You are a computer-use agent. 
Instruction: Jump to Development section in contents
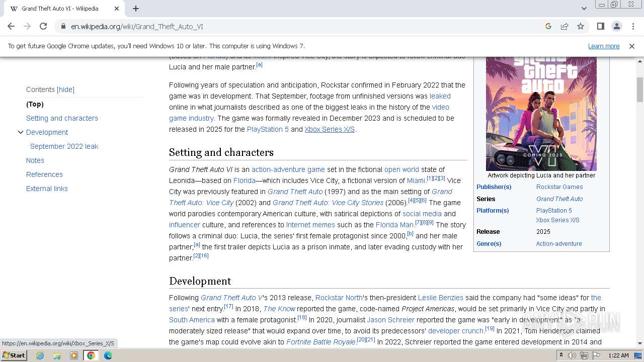coord(47,132)
